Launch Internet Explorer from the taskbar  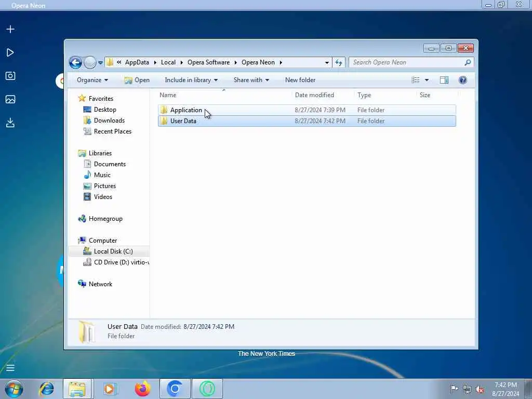46,389
